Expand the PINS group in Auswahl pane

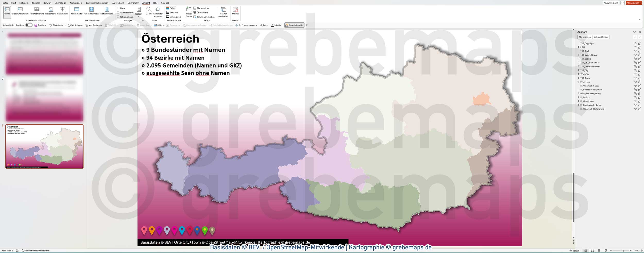[579, 47]
